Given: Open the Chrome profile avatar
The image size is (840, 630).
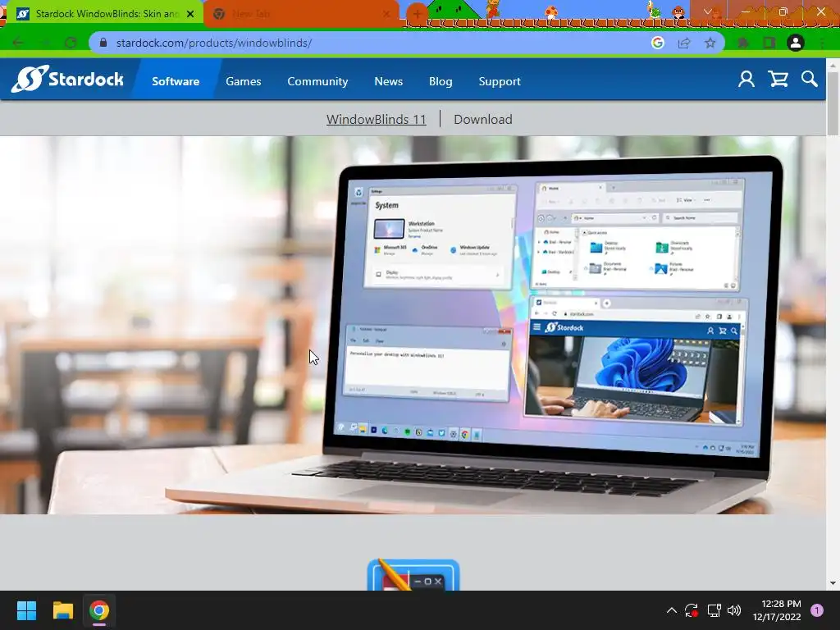Looking at the screenshot, I should pos(796,43).
